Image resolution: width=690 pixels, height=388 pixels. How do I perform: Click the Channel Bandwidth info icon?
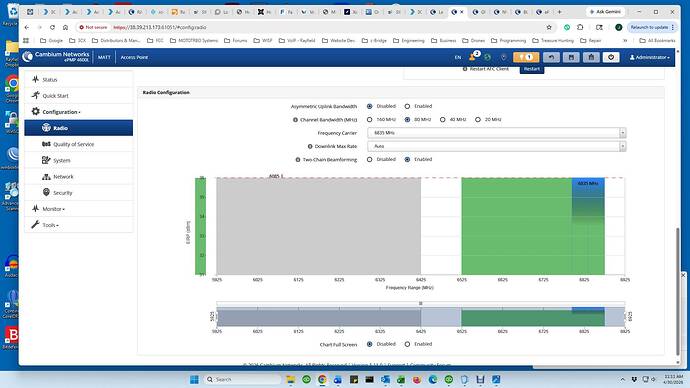tap(295, 120)
